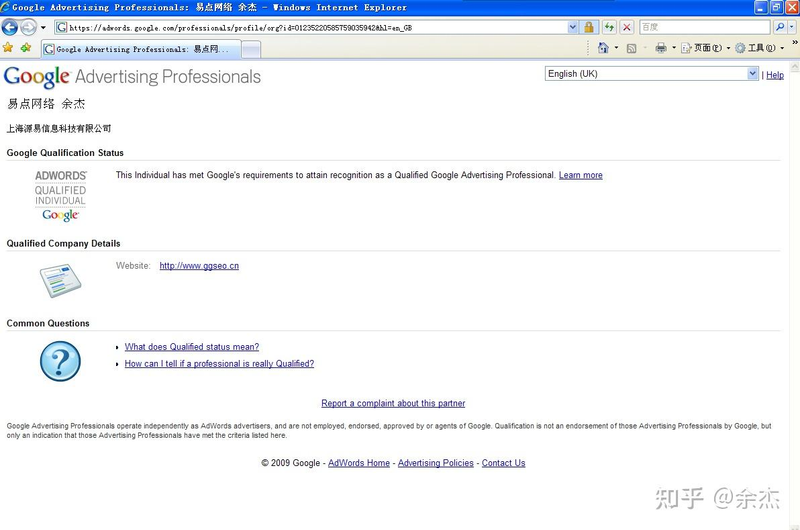The width and height of the screenshot is (800, 530).
Task: Click the security lock icon
Action: (589, 28)
